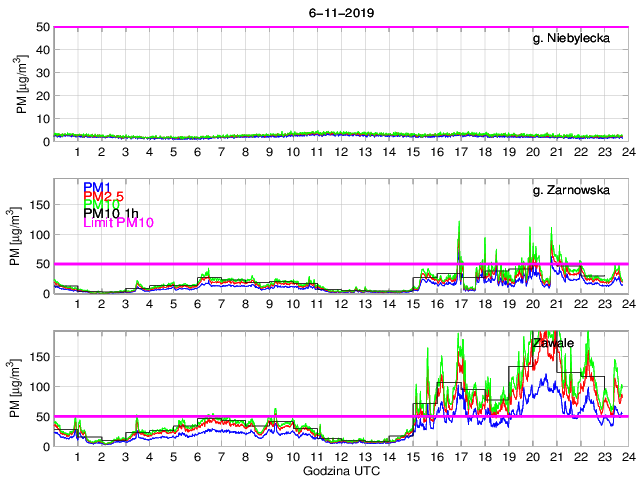Click the Zawale panel title
The image size is (640, 480).
(553, 343)
